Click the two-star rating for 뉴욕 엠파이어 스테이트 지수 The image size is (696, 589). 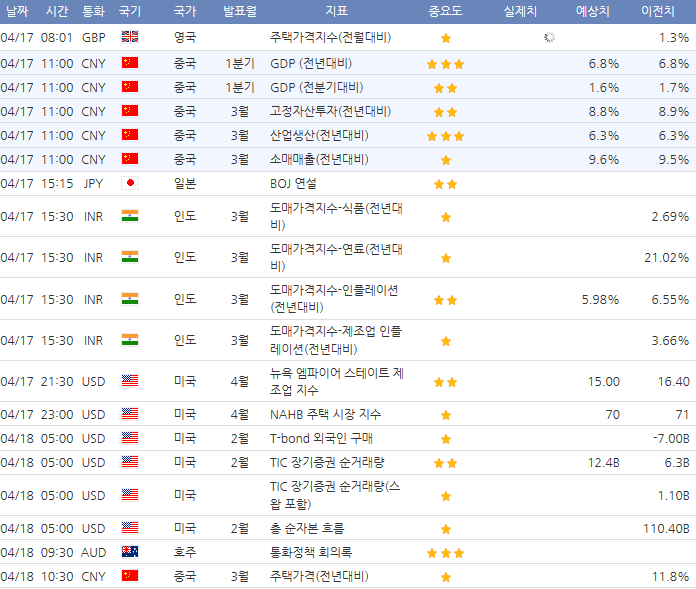tap(446, 382)
